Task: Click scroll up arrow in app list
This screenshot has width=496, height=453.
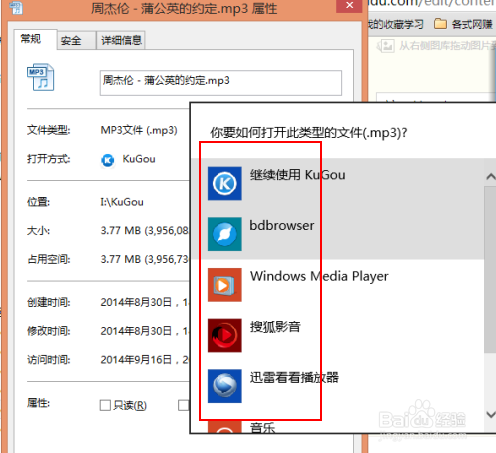Action: point(490,177)
